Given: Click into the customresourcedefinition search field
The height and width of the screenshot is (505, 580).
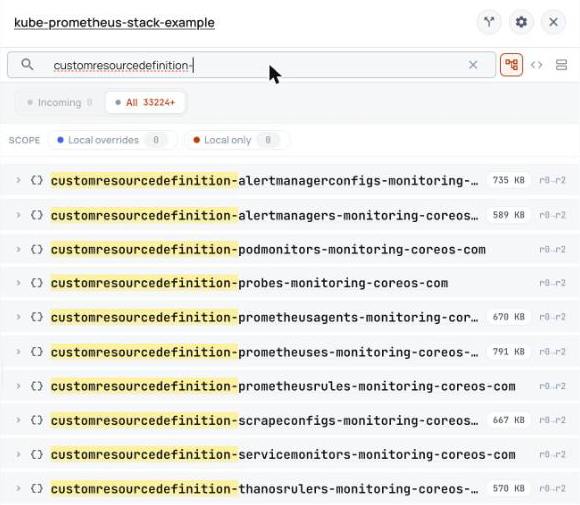Looking at the screenshot, I should (251, 65).
